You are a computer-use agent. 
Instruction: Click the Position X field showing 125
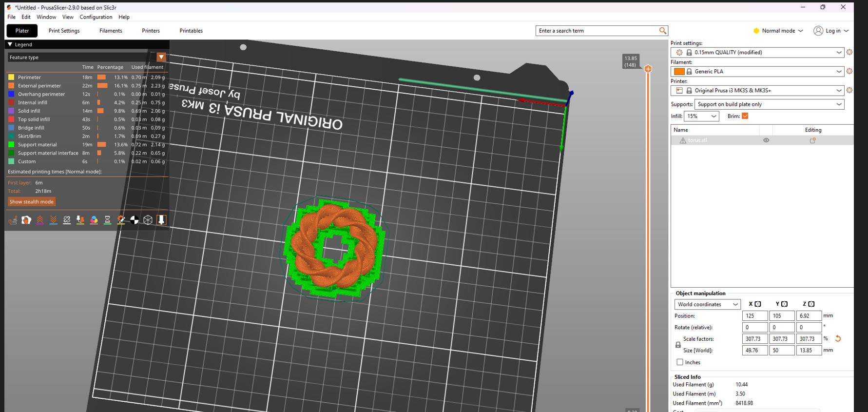click(755, 316)
